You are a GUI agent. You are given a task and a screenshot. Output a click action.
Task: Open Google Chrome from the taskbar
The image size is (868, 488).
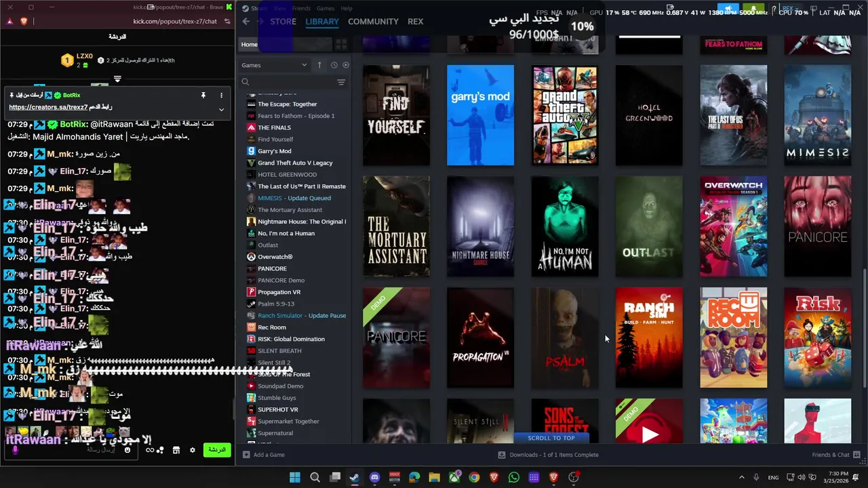click(474, 477)
